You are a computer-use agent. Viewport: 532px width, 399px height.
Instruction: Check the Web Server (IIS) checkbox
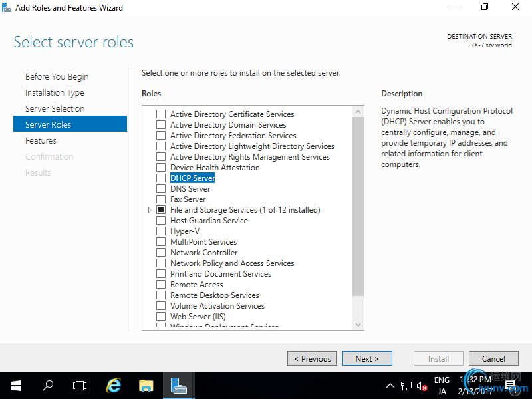click(161, 317)
